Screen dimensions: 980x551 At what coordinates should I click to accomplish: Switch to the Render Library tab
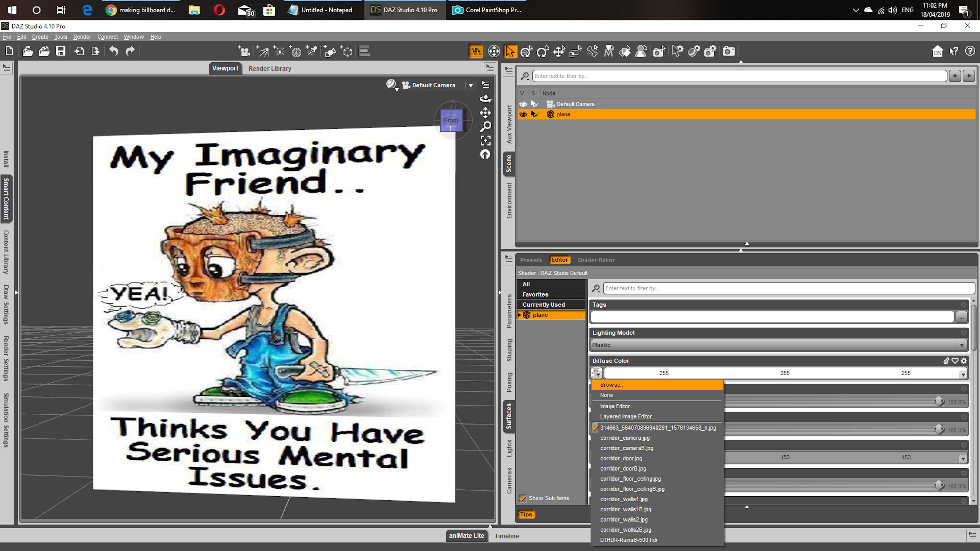click(270, 68)
